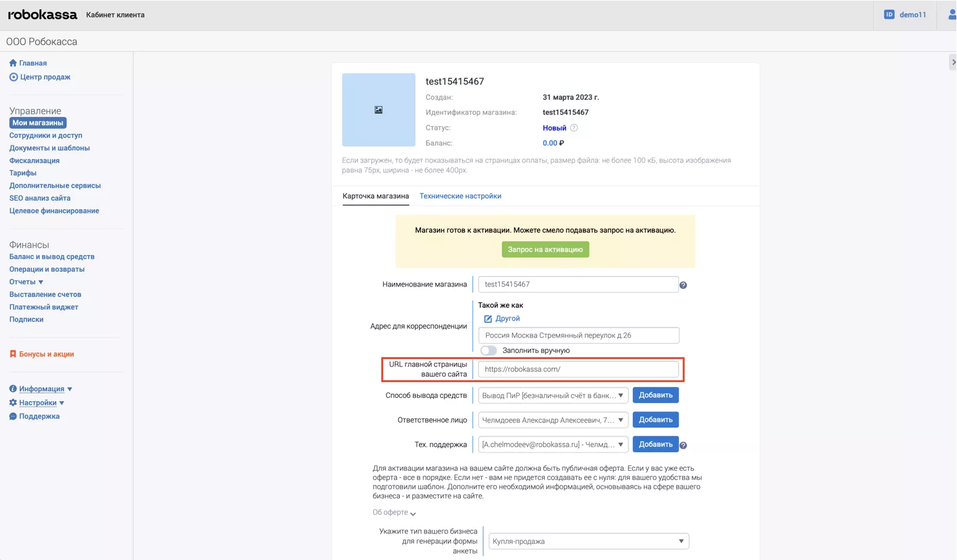
Task: Click the ООО Робокасса company name
Action: click(42, 42)
